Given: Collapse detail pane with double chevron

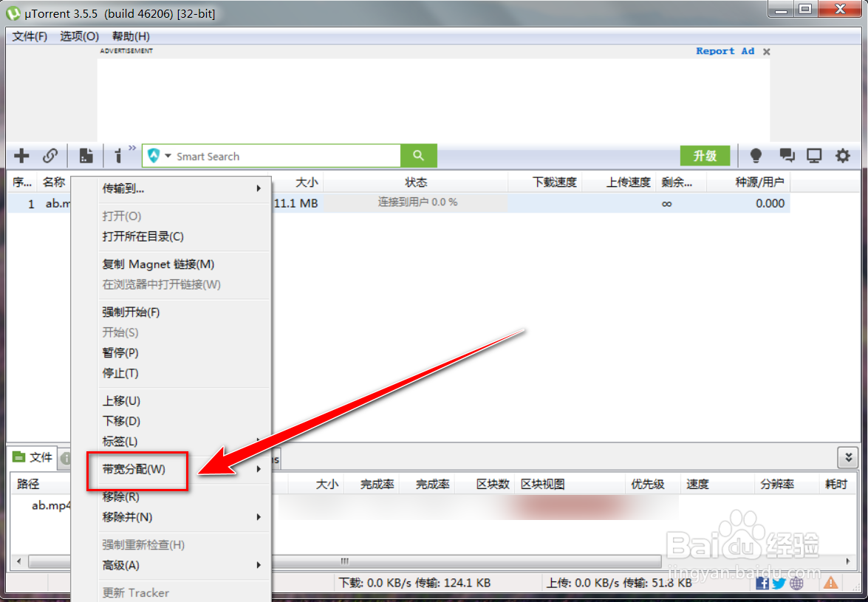Looking at the screenshot, I should pos(847,457).
